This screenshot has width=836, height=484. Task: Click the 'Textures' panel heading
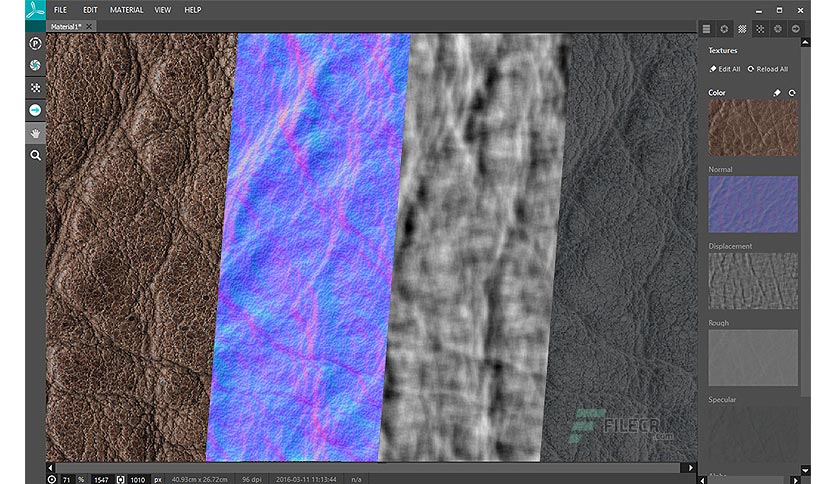(x=722, y=50)
